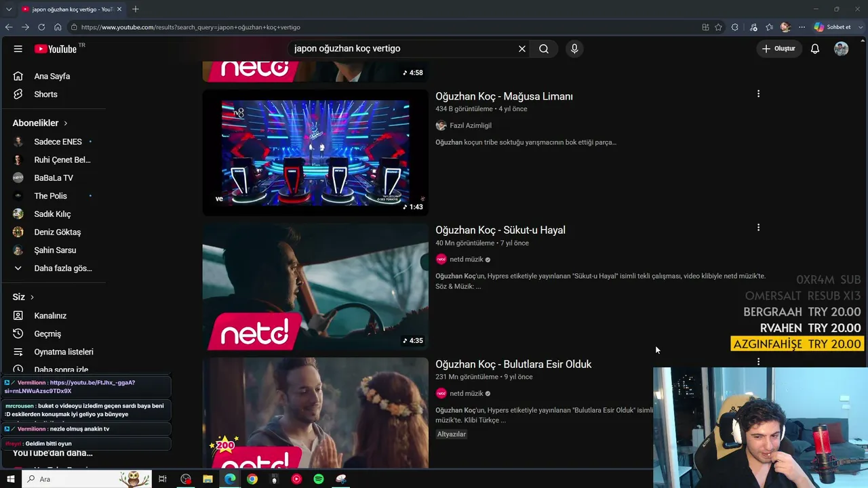Open Task View on the taskbar

coord(163,479)
